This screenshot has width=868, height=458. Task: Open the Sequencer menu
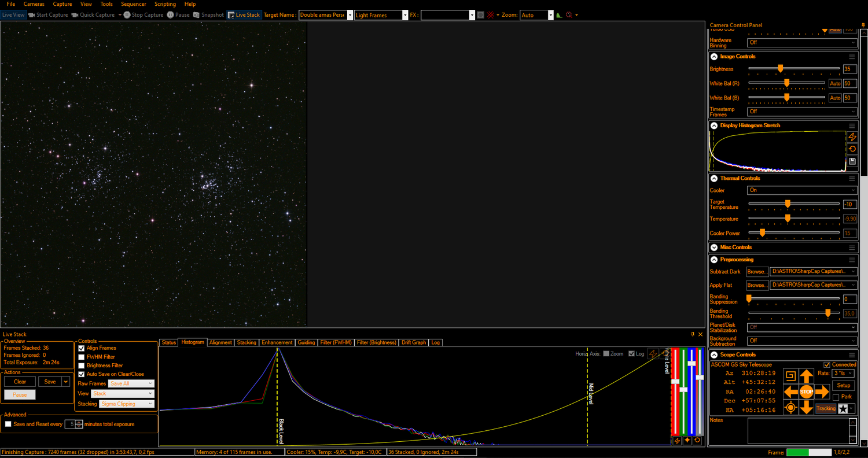[133, 4]
